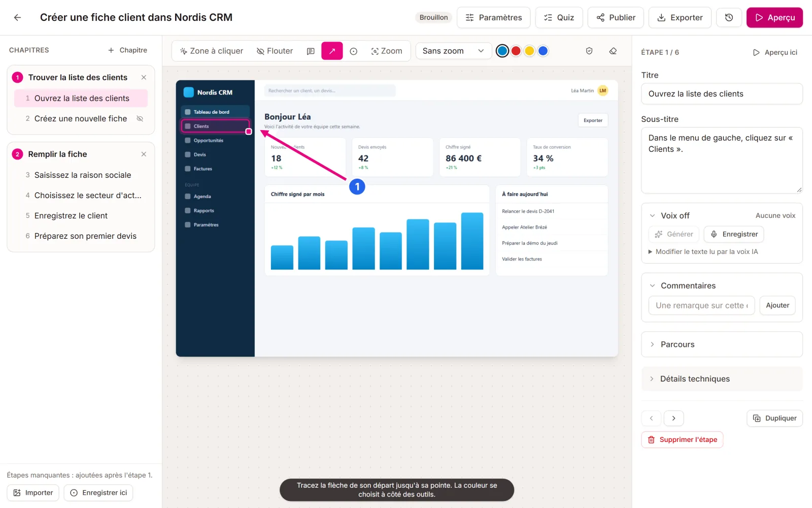Remove the chapter Trouver la liste des clients
Image resolution: width=812 pixels, height=508 pixels.
pyautogui.click(x=144, y=77)
